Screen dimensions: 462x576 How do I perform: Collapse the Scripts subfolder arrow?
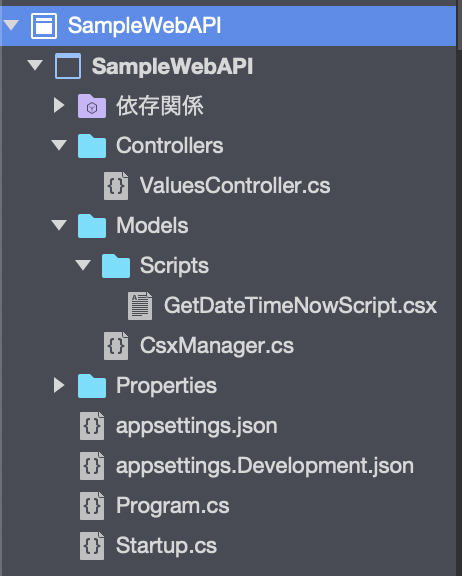click(83, 265)
